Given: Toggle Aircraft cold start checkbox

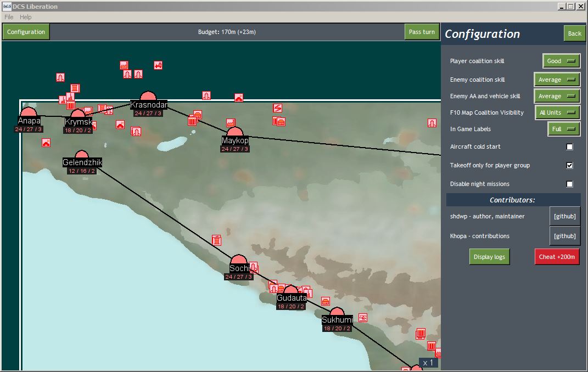Looking at the screenshot, I should pos(569,146).
